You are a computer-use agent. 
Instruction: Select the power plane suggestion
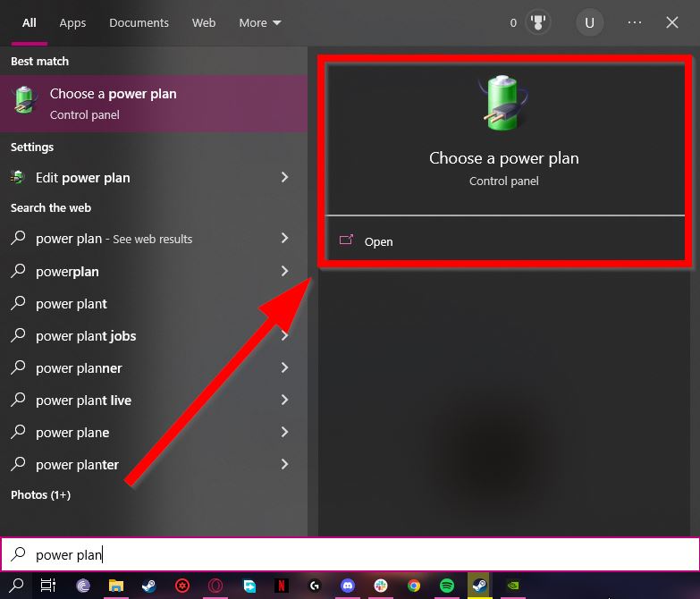pyautogui.click(x=154, y=432)
